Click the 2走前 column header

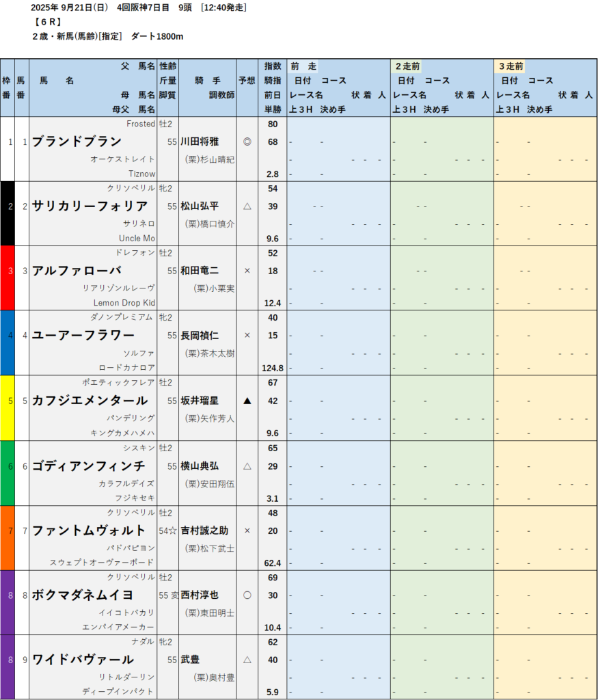pyautogui.click(x=408, y=66)
